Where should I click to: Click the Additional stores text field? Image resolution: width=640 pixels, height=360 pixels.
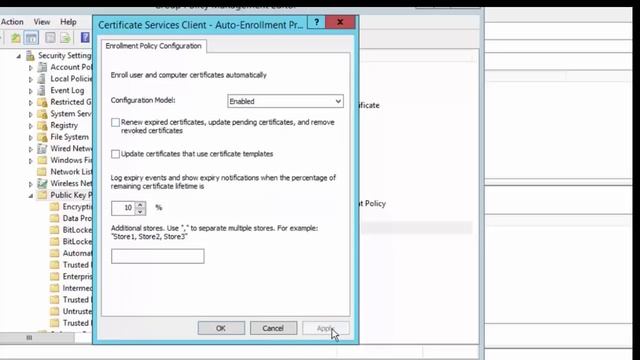click(158, 256)
